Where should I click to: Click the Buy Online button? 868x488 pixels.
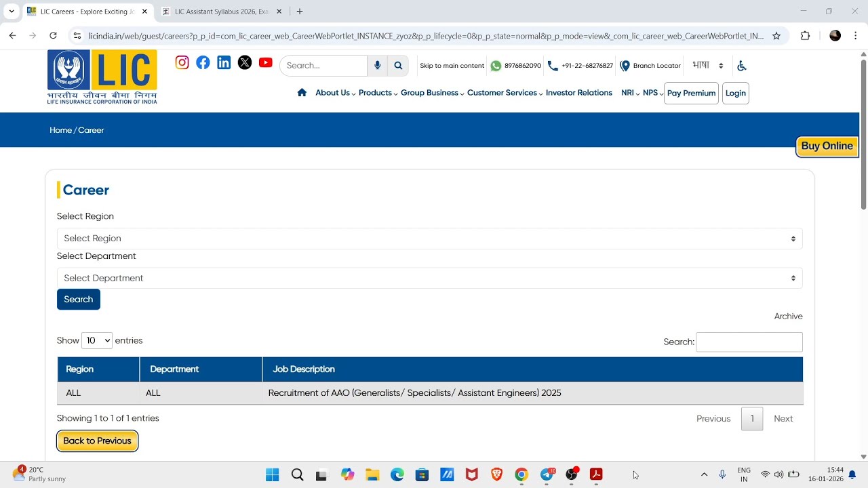[x=827, y=146]
